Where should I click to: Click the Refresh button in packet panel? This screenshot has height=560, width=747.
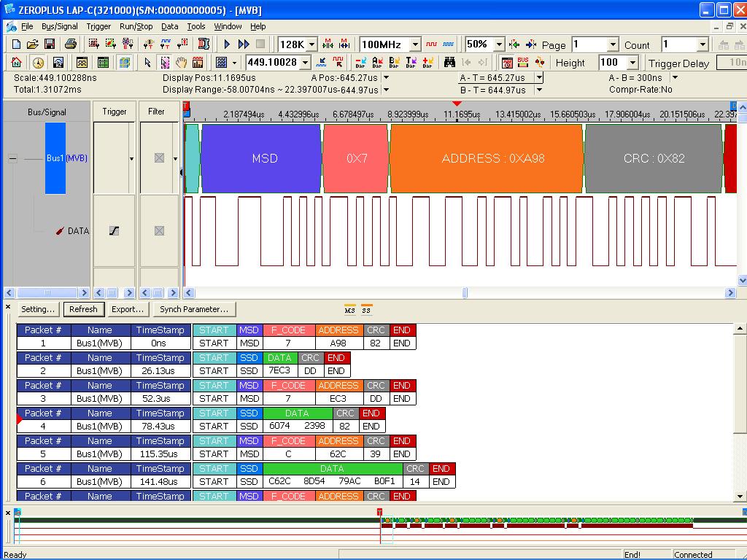click(x=83, y=309)
